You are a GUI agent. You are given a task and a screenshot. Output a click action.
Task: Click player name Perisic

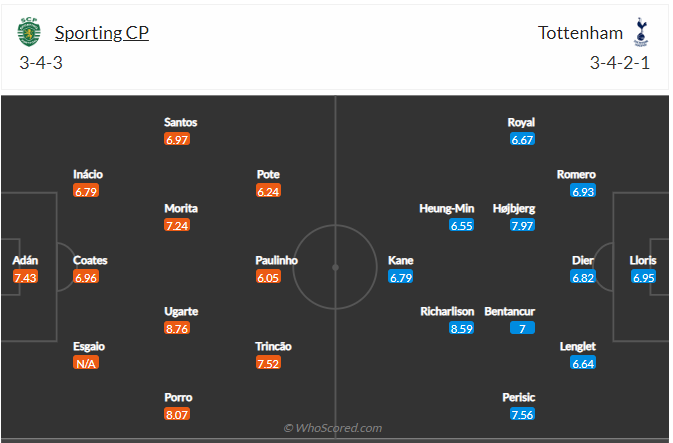click(x=518, y=397)
